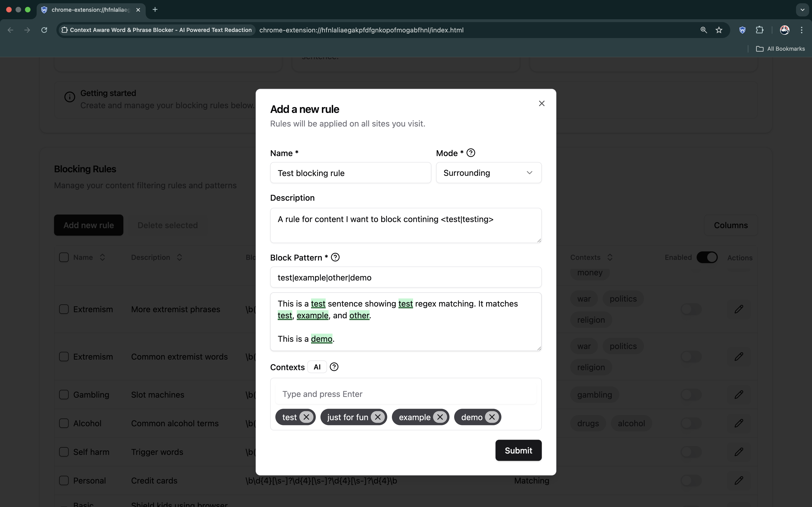Click the Block Pattern help icon
Viewport: 812px width, 507px height.
pyautogui.click(x=335, y=257)
